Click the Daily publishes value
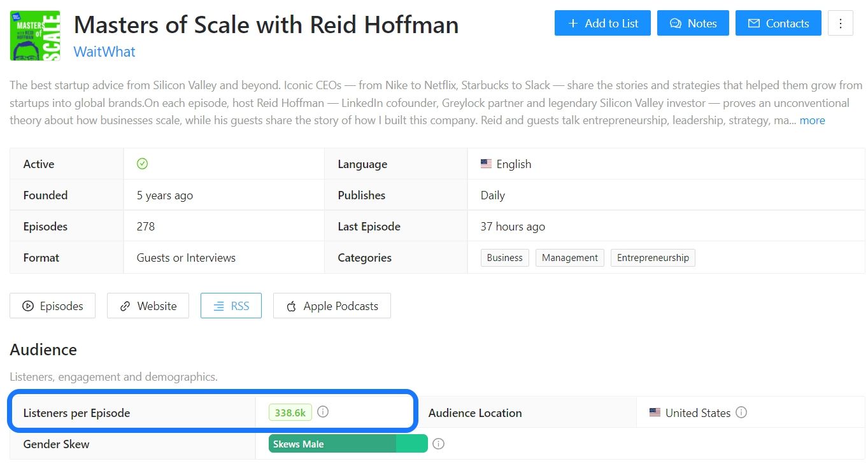Screen dimensions: 868x473 (493, 195)
